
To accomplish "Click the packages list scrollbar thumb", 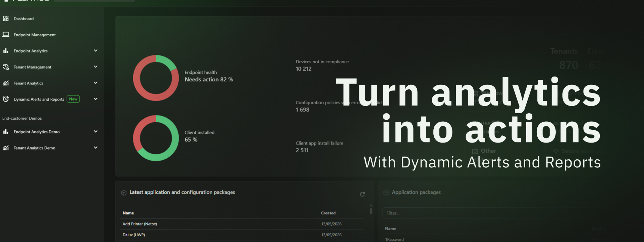I will click(371, 211).
